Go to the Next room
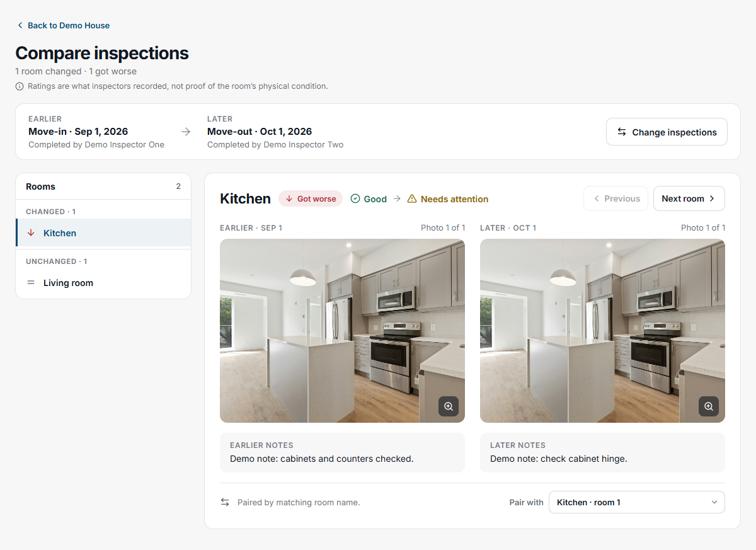The width and height of the screenshot is (756, 550). point(689,198)
